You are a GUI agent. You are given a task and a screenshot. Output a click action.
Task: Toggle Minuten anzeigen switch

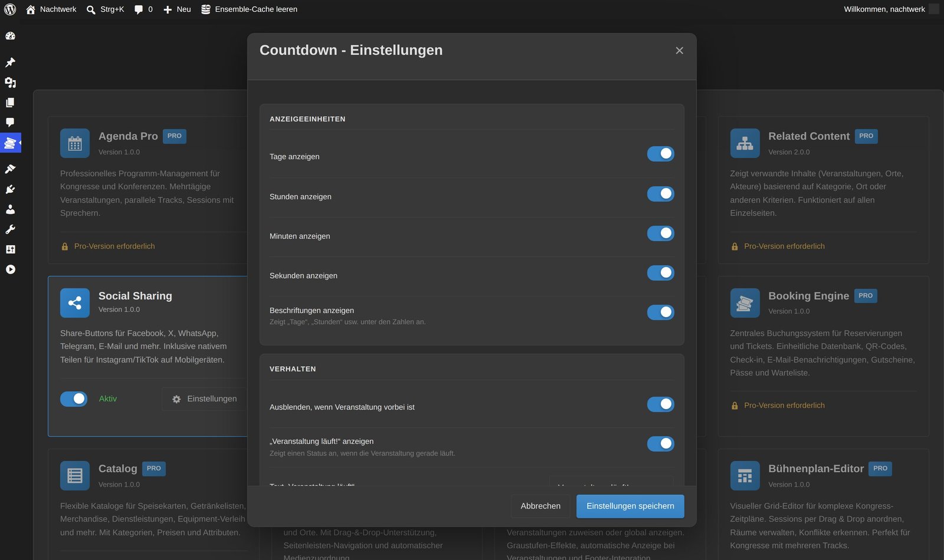[661, 233]
